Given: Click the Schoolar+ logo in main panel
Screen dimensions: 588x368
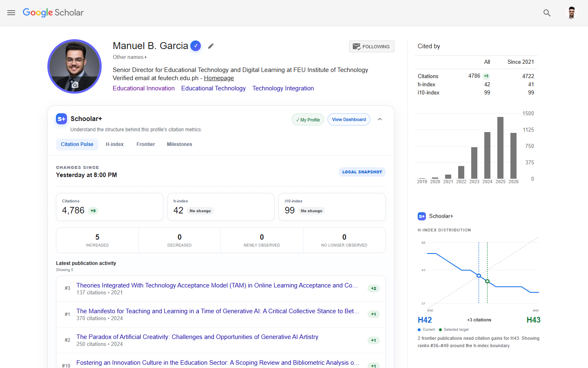Looking at the screenshot, I should tap(61, 119).
